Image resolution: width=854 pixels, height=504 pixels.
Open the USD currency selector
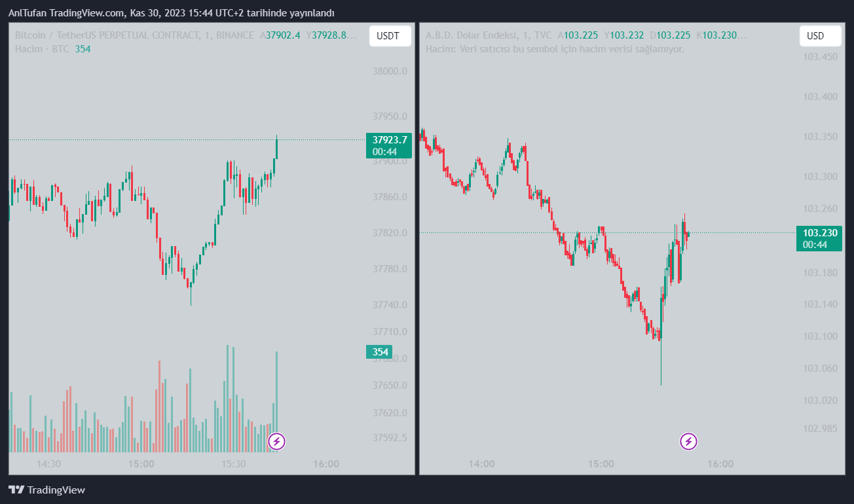815,36
